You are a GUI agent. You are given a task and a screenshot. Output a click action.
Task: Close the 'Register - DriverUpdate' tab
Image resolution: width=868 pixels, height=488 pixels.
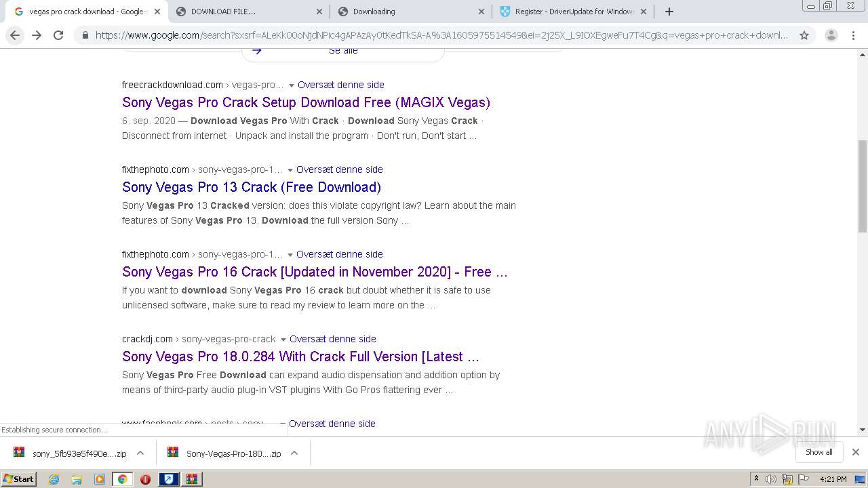644,12
